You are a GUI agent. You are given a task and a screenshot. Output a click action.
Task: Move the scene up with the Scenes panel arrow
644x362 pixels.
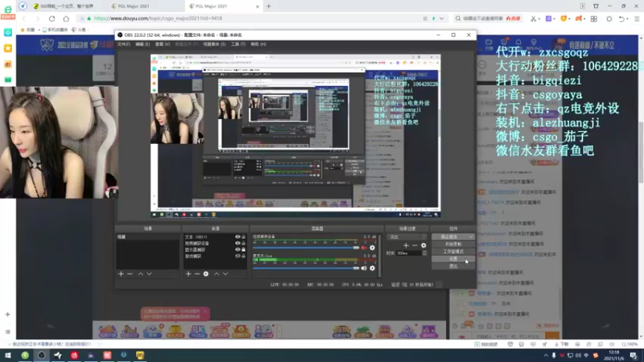point(140,274)
